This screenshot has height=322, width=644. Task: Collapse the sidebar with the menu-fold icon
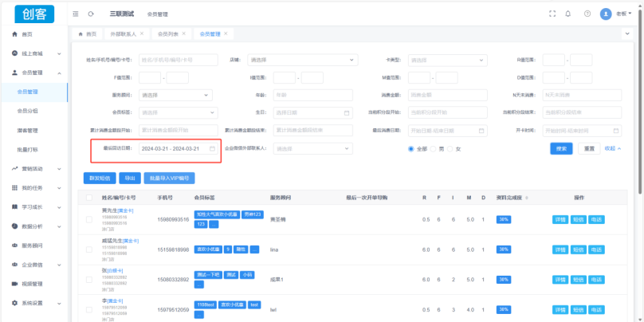(76, 14)
